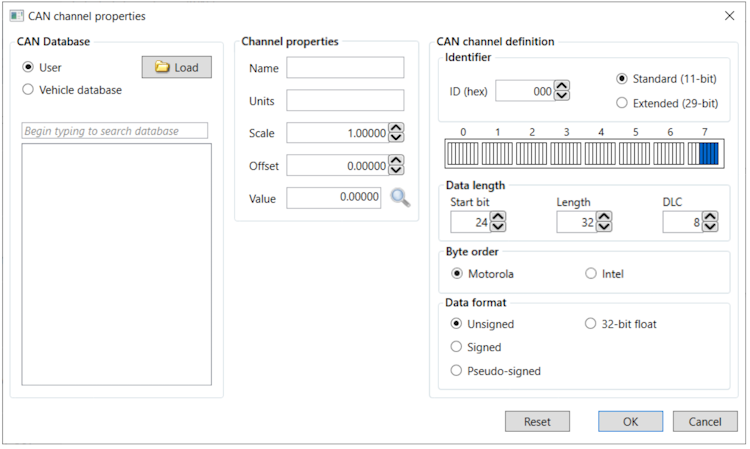Click the database search box
750x449 pixels.
[x=115, y=131]
